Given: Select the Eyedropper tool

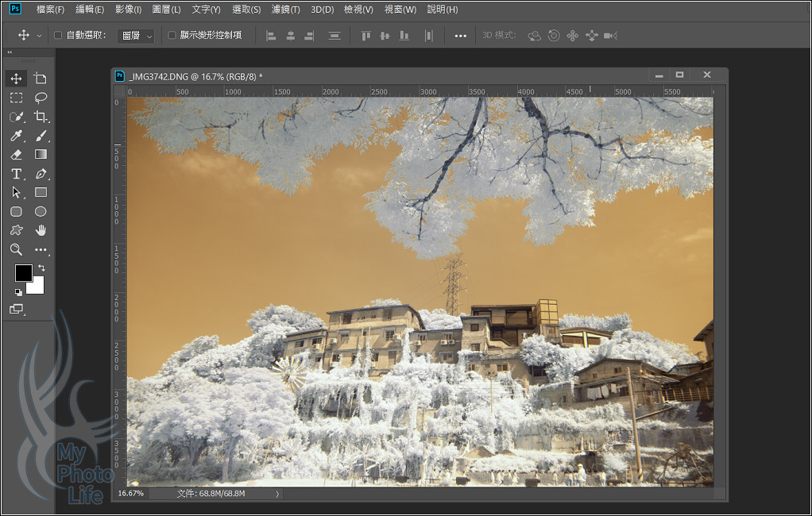Looking at the screenshot, I should (x=16, y=136).
